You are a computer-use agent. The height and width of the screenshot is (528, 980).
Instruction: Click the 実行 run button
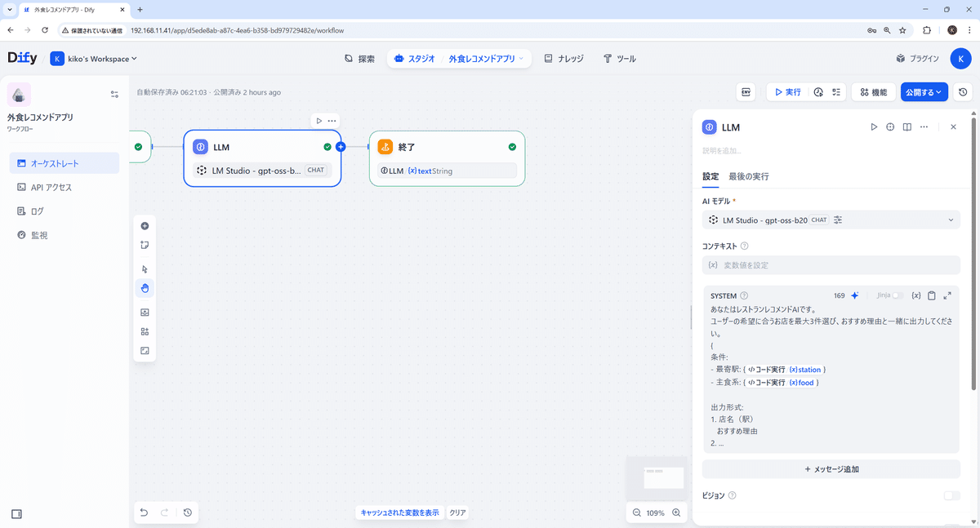pos(786,91)
